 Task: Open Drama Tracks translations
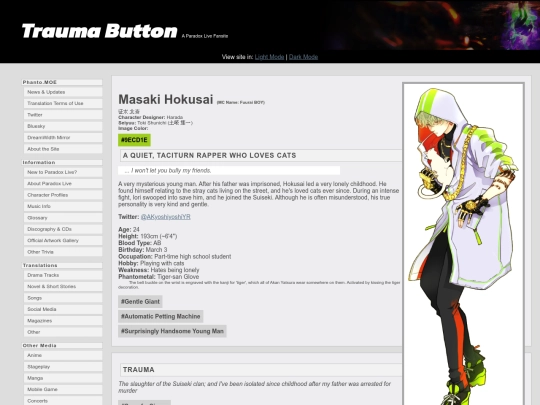point(63,275)
